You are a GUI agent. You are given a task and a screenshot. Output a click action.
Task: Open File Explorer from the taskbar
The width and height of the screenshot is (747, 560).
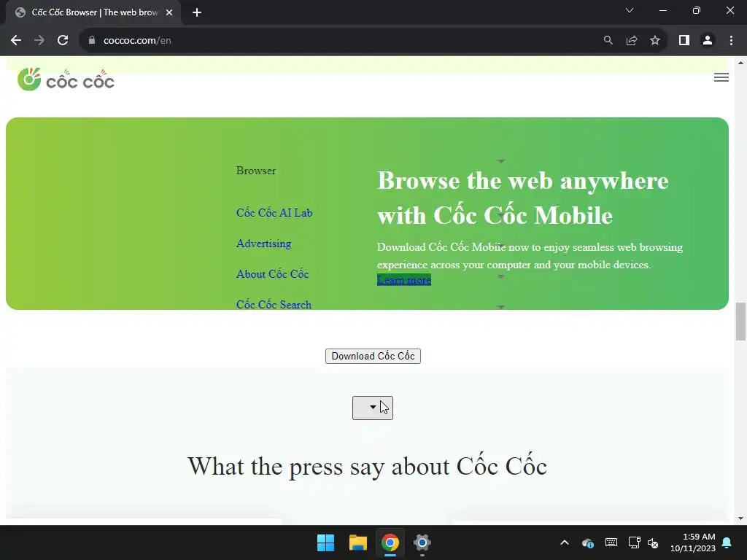pyautogui.click(x=357, y=542)
